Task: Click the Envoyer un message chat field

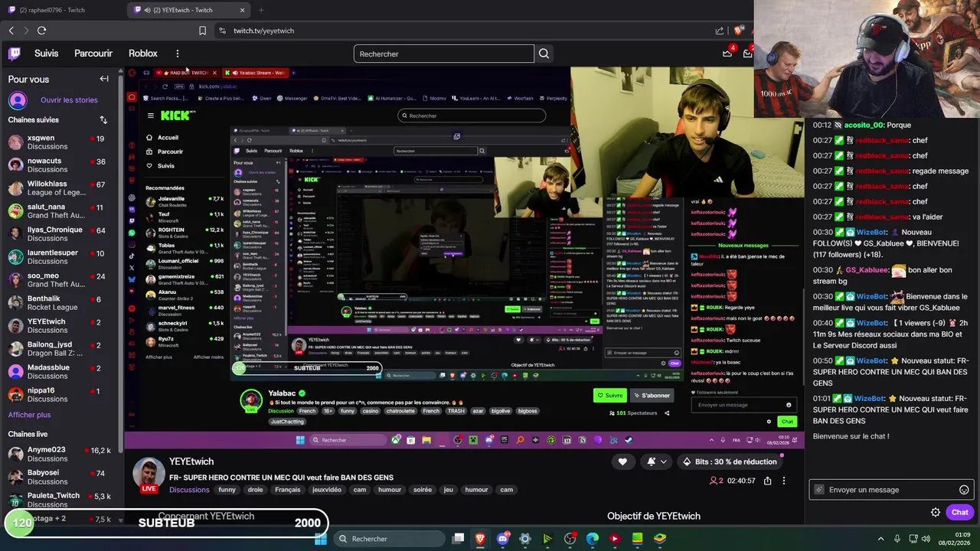Action: point(890,490)
